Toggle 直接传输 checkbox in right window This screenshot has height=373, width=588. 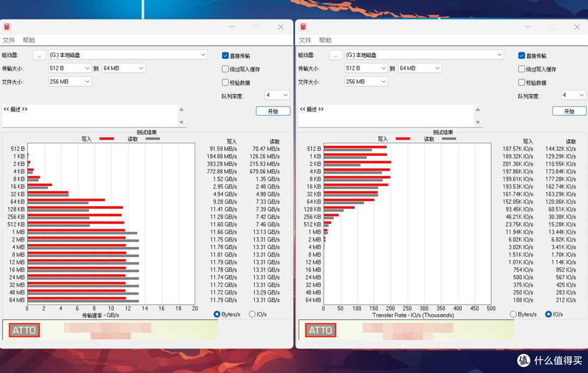(x=522, y=56)
